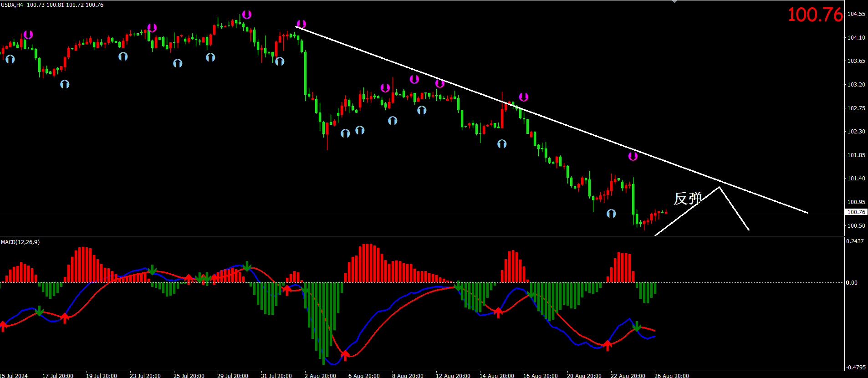Click the 104.10 price scale label
868x378 pixels.
tap(856, 38)
